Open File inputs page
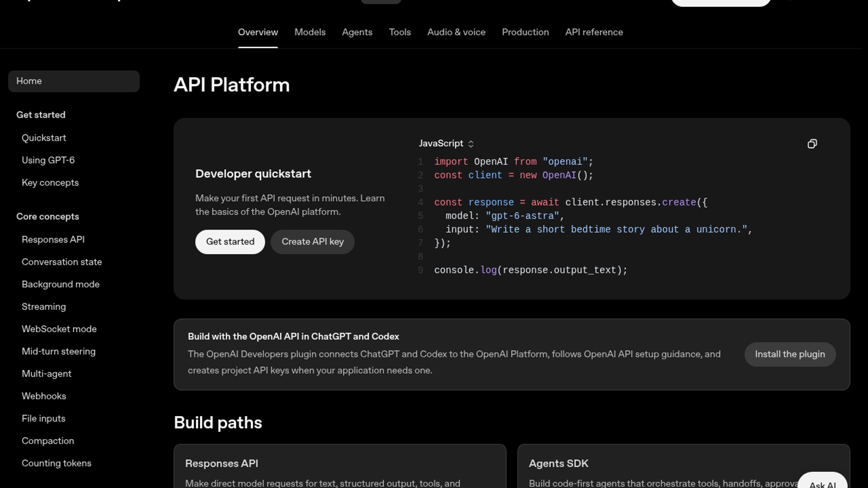Image resolution: width=868 pixels, height=488 pixels. pyautogui.click(x=43, y=418)
